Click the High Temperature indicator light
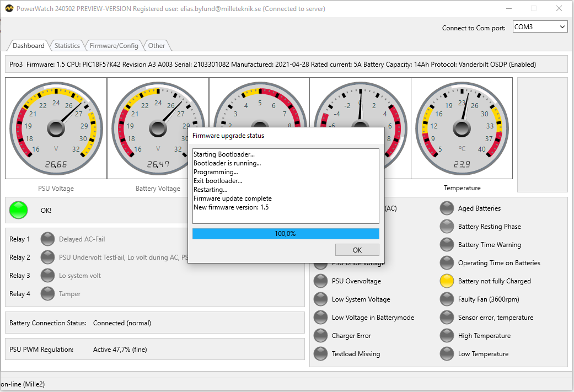The image size is (574, 392). point(447,336)
